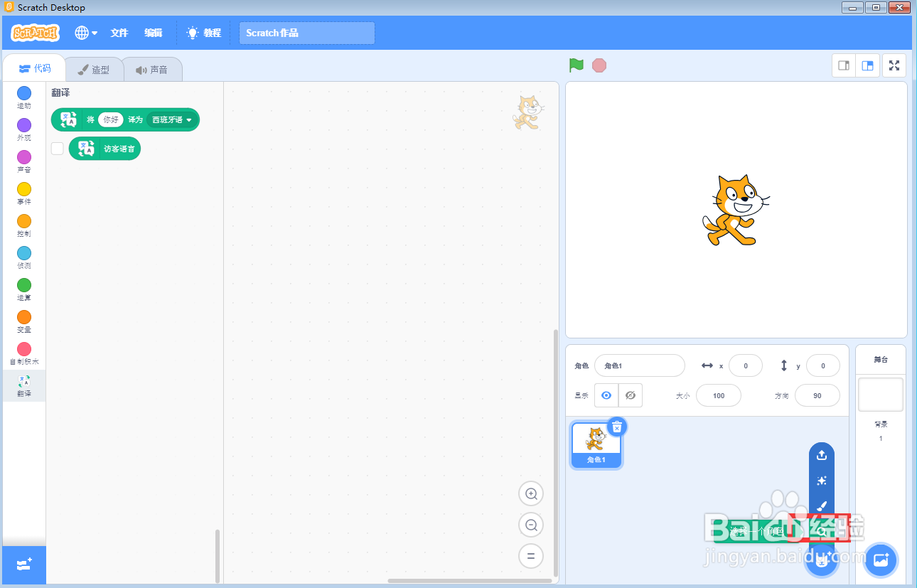Image resolution: width=917 pixels, height=588 pixels.
Task: Enter full screen stage mode
Action: point(894,65)
